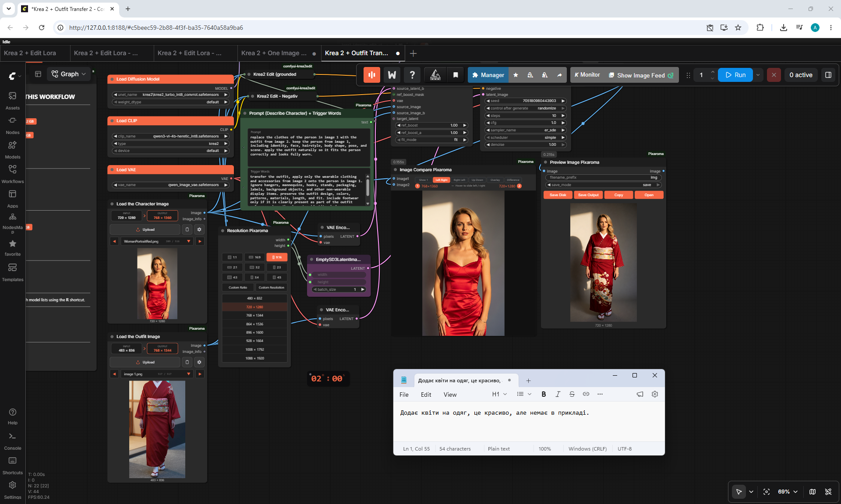Click the star icon beside Manager

(516, 75)
